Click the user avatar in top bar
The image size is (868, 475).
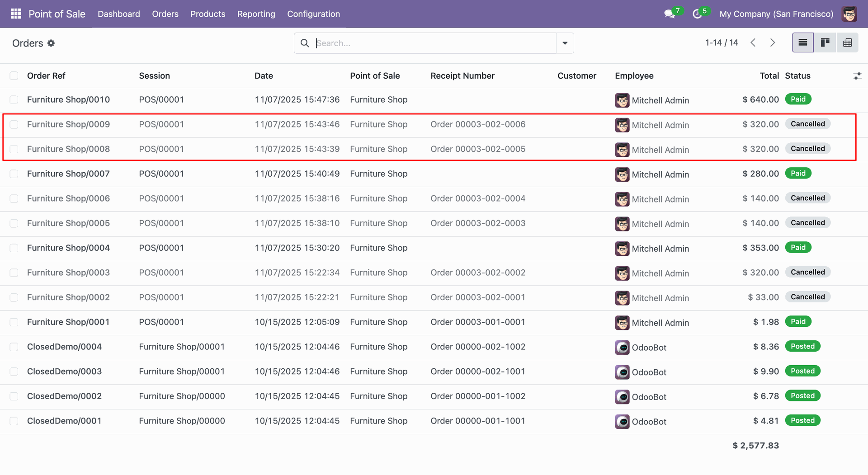click(x=849, y=14)
